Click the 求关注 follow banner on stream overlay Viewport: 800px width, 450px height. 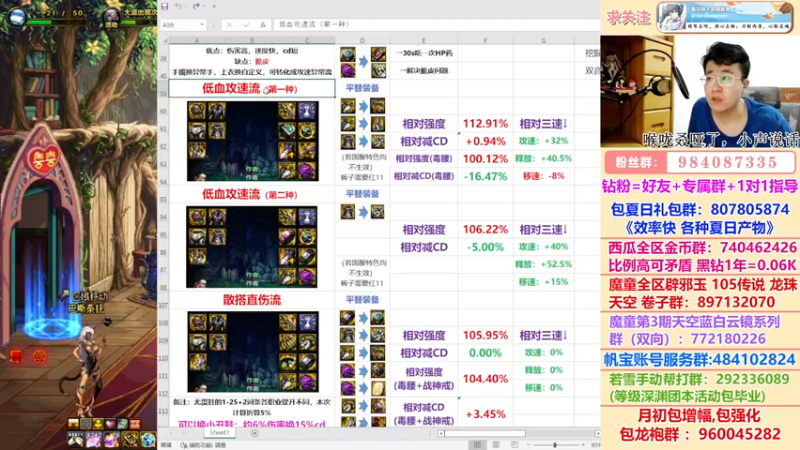(628, 17)
